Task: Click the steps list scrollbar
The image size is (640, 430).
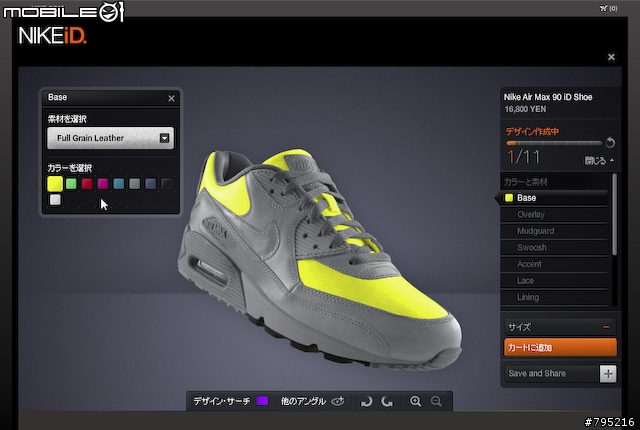Action: (615, 215)
